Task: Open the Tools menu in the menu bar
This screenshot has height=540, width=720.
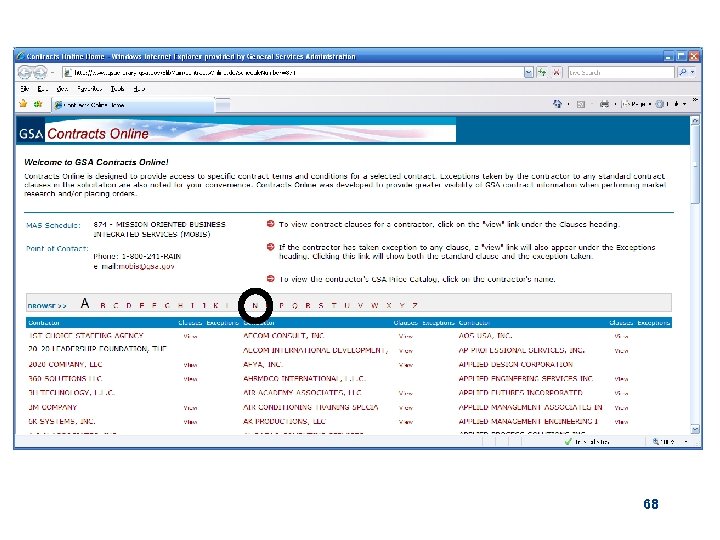Action: 118,89
